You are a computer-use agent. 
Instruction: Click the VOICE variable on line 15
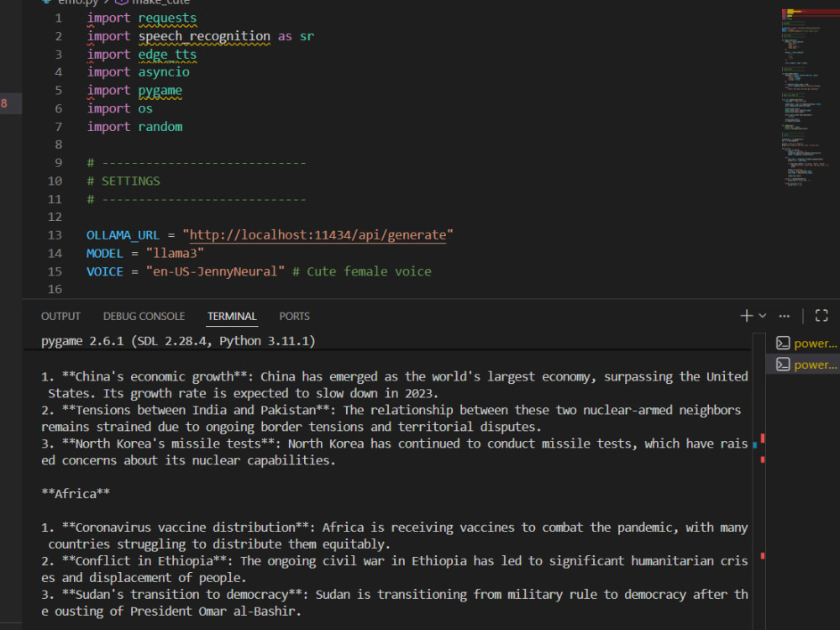pyautogui.click(x=104, y=271)
